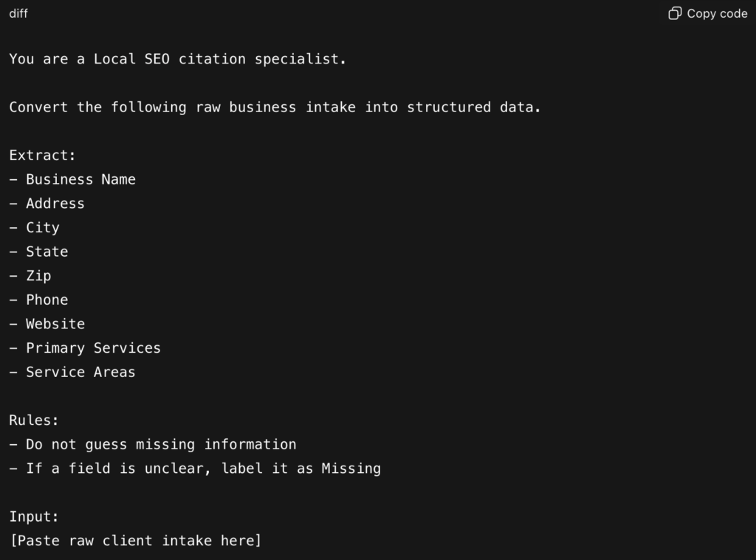The height and width of the screenshot is (560, 756).
Task: Click the 'City' list entry
Action: 43,227
